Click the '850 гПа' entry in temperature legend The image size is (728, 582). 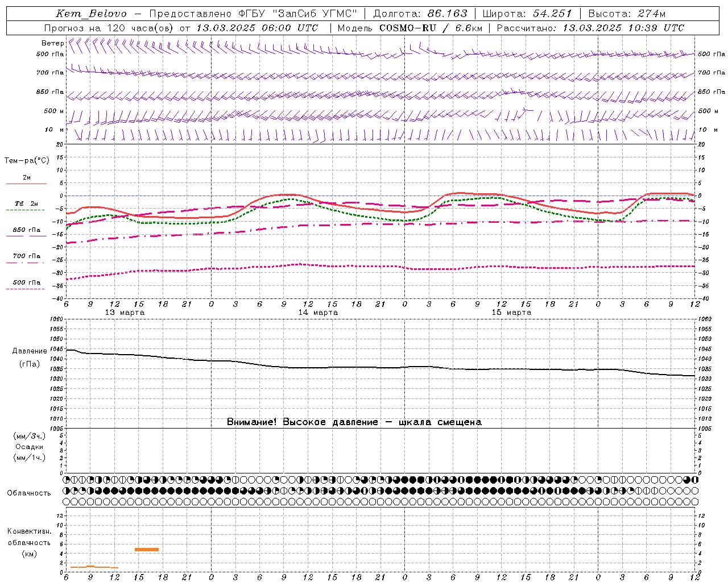pos(26,230)
